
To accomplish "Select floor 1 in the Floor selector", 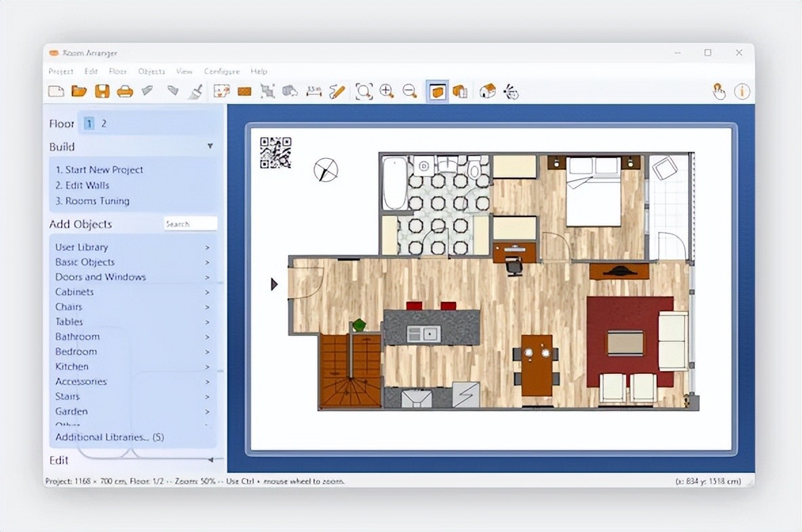I will click(x=89, y=123).
